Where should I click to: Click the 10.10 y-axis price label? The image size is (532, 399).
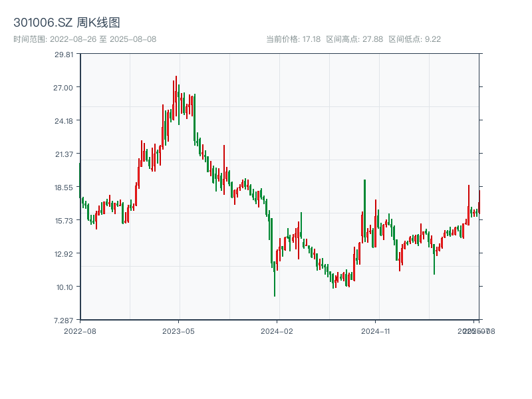point(64,287)
